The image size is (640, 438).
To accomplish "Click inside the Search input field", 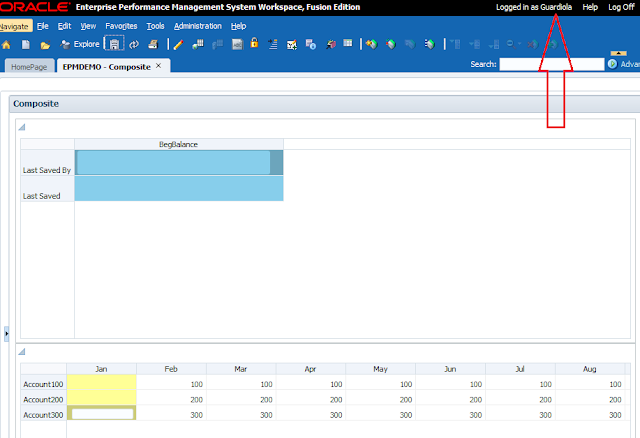I will [552, 64].
